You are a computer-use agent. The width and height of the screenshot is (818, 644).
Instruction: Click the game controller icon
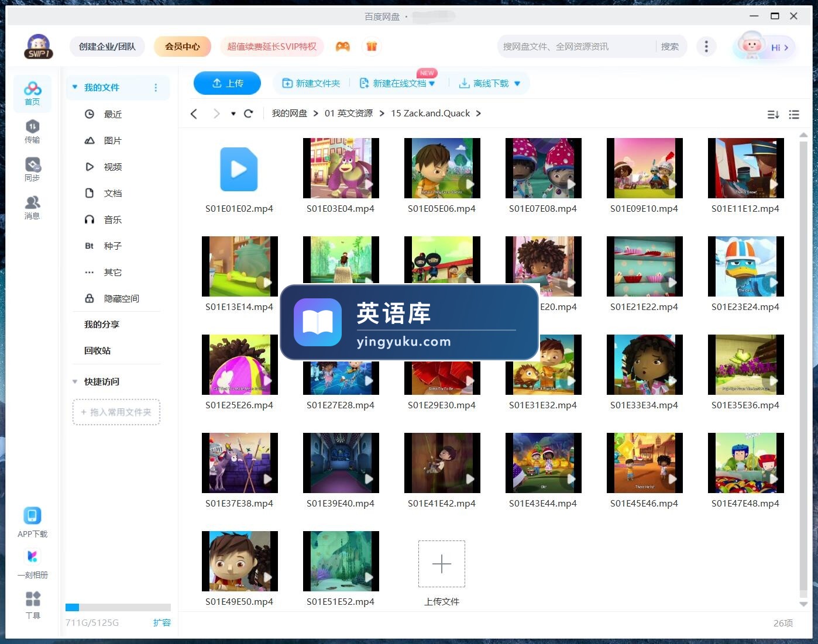point(342,46)
